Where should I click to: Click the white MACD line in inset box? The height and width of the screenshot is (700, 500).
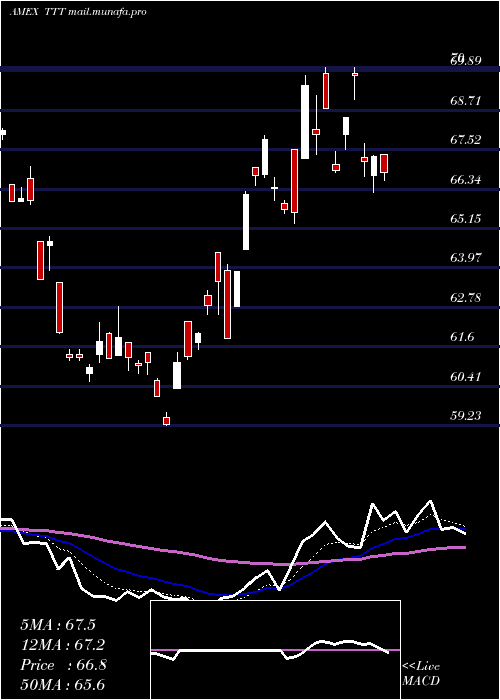(x=270, y=650)
